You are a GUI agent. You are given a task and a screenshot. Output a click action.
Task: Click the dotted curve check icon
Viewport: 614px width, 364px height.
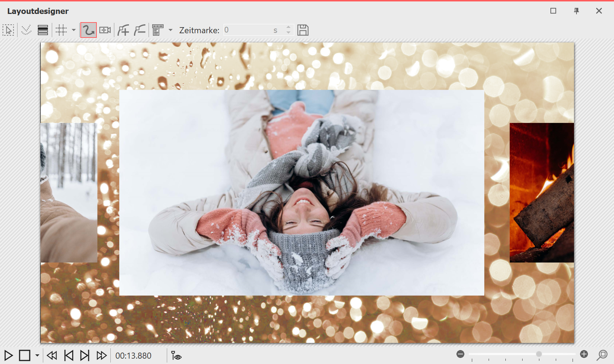click(26, 30)
